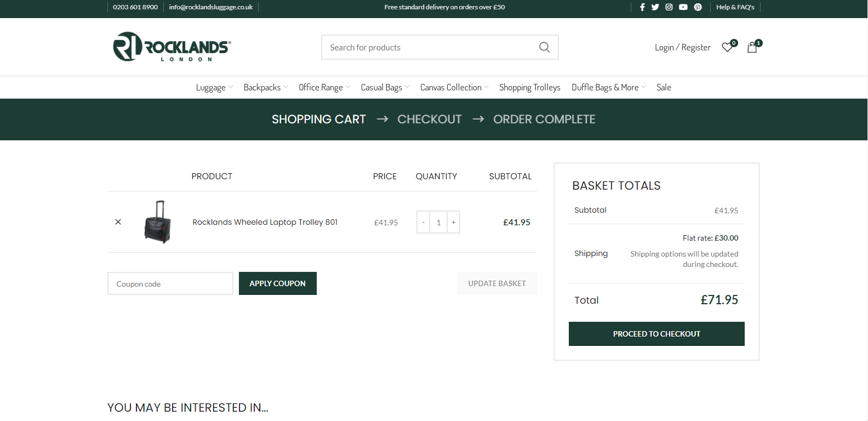Expand the Duffle Bags & More menu
This screenshot has height=421, width=868.
tap(609, 87)
